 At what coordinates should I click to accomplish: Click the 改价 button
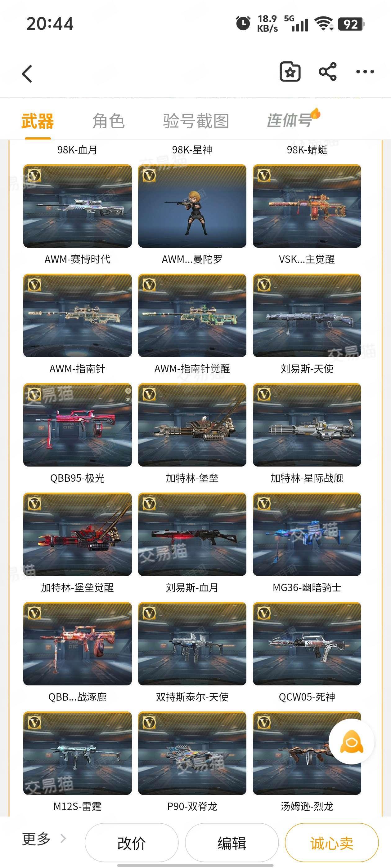click(x=132, y=843)
